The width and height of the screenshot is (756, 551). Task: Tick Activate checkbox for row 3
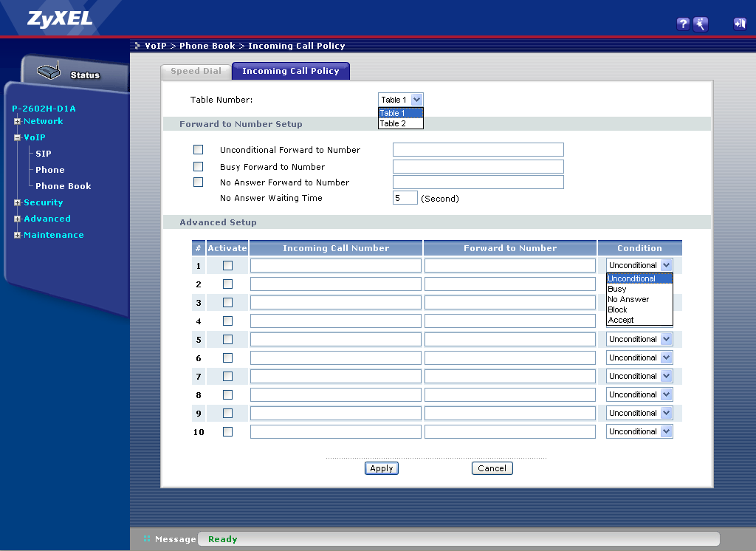[227, 303]
